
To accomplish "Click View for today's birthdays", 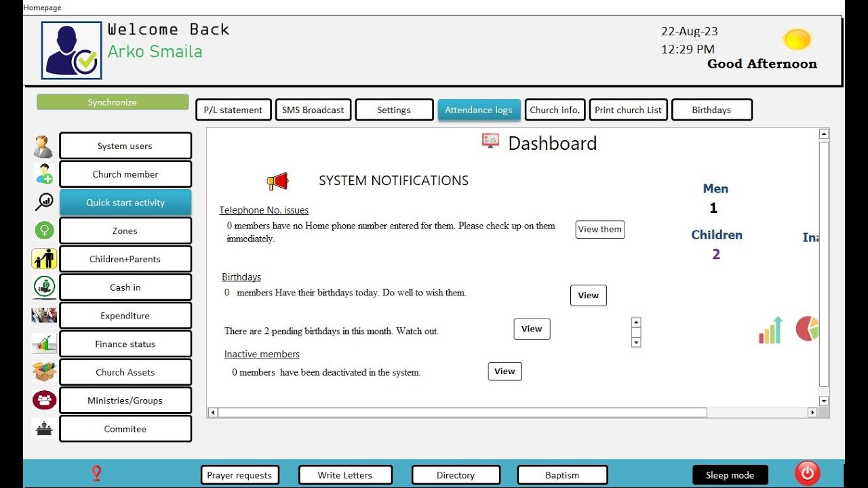I will coord(589,296).
